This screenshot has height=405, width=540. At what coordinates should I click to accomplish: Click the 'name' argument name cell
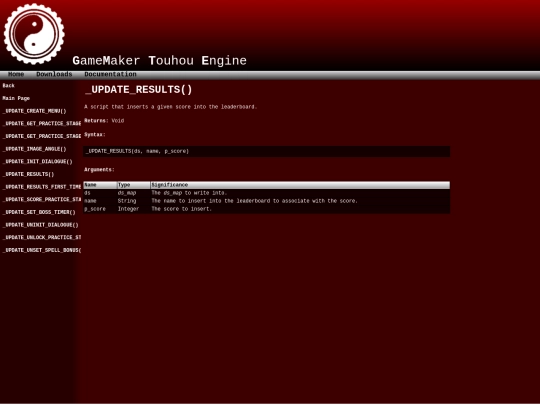tap(90, 201)
